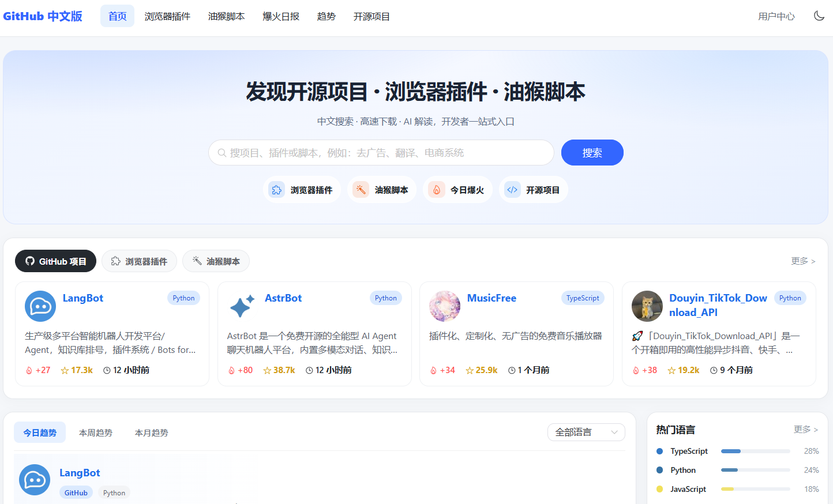Screen dimensions: 833x504
Task: Click the flame +27 icon on the LangBot card
Action: click(29, 370)
